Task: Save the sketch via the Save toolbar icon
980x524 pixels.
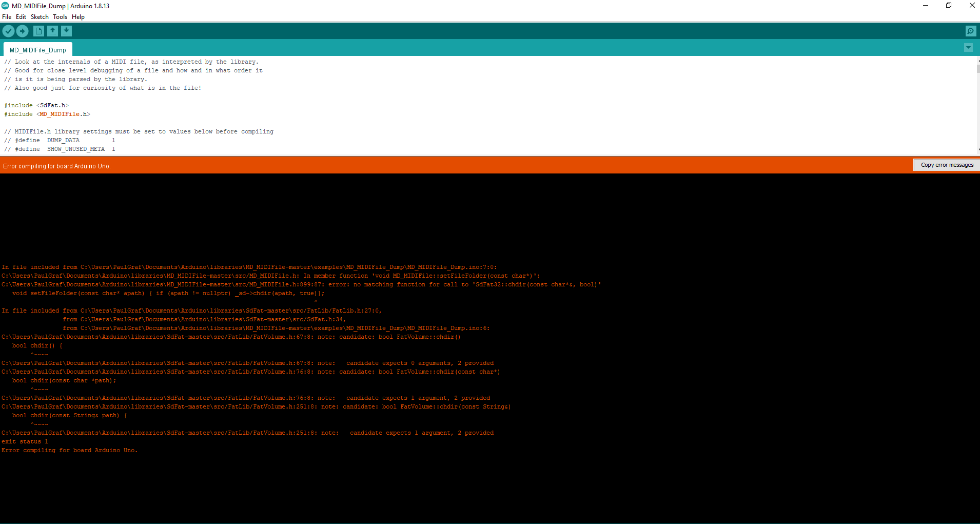Action: pyautogui.click(x=67, y=31)
